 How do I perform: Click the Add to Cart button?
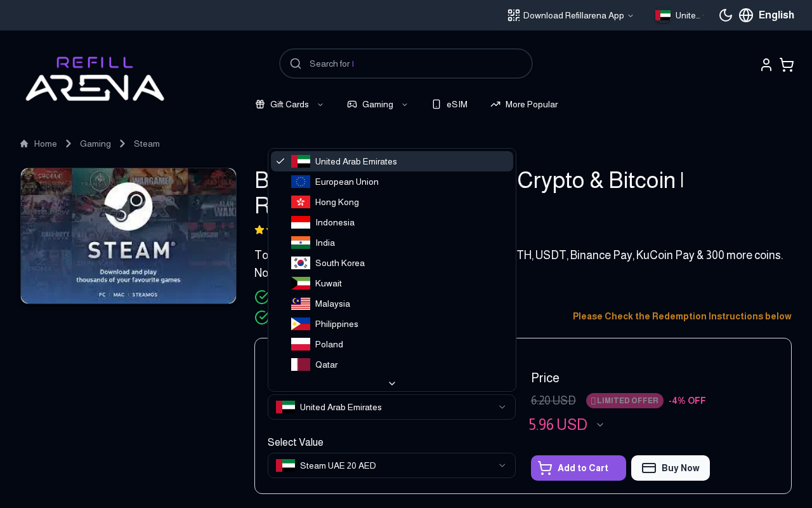click(x=579, y=468)
